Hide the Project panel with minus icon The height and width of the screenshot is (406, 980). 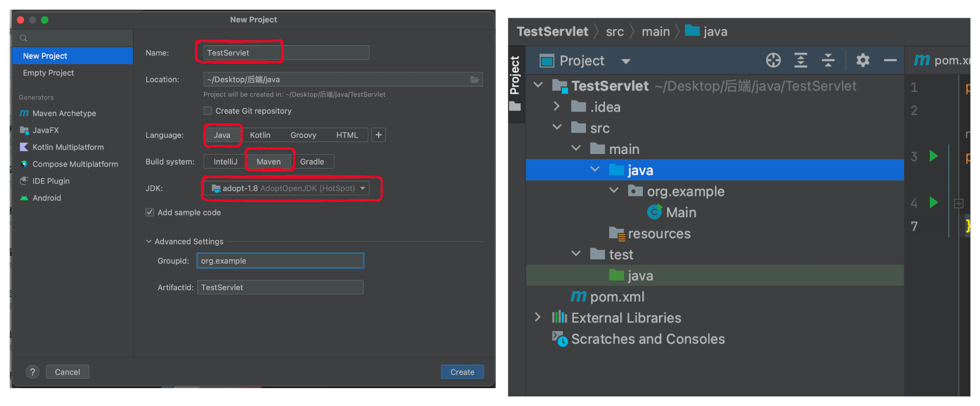click(890, 60)
